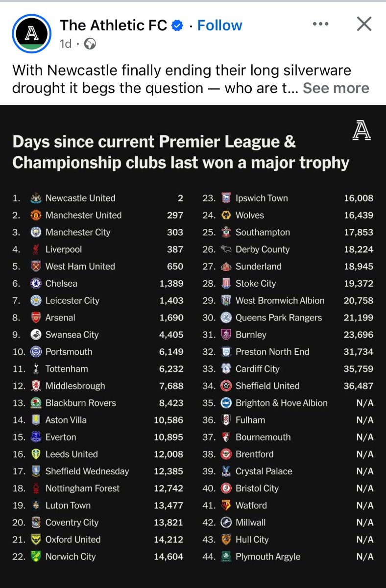This screenshot has height=588, width=386.
Task: Close the post with the X
Action: pos(364,24)
